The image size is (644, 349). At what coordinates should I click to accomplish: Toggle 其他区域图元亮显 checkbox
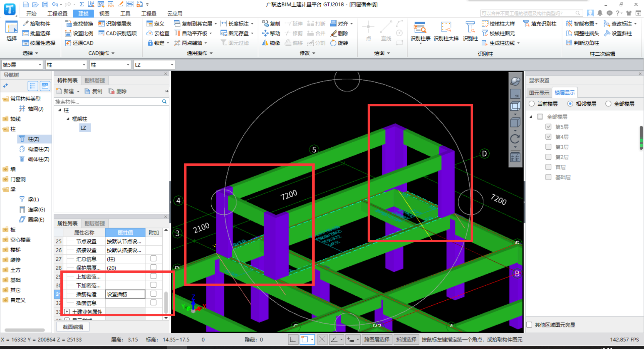click(x=529, y=325)
